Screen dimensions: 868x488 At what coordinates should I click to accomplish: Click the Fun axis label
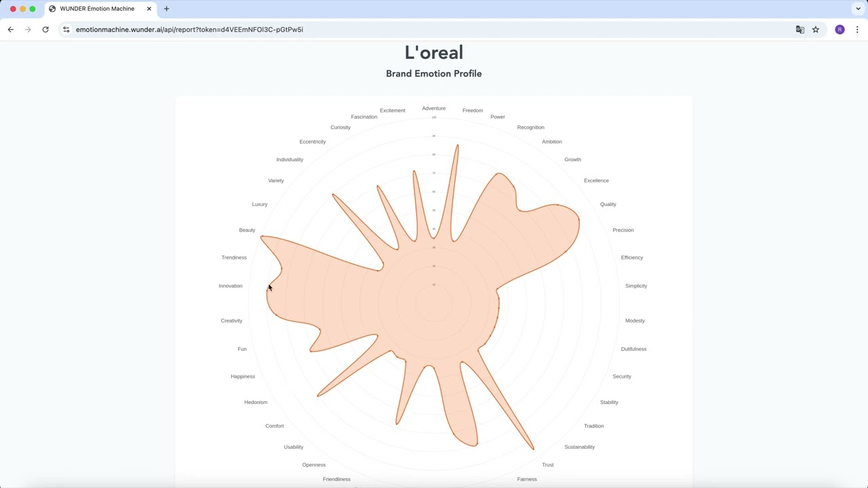[x=242, y=349]
